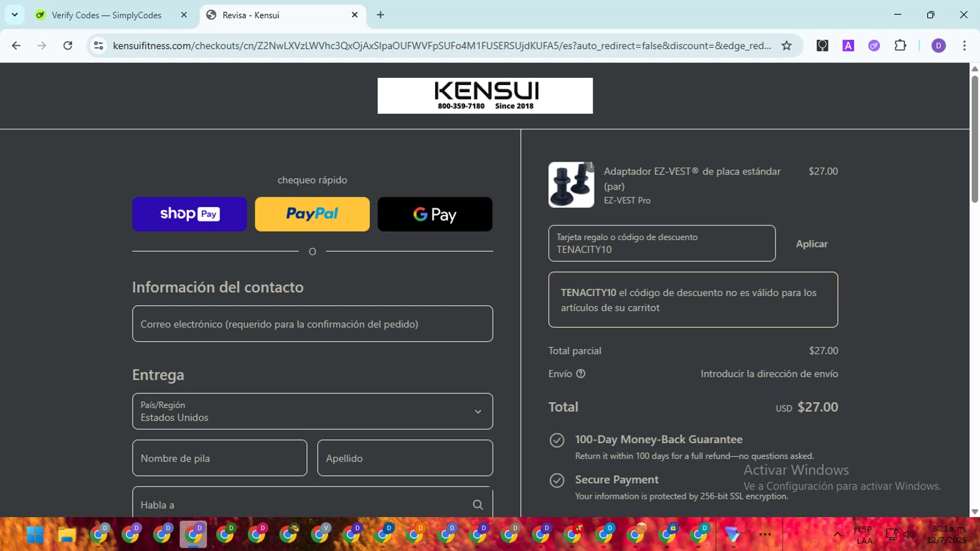980x551 pixels.
Task: Open the purple round extension icon
Action: pyautogui.click(x=874, y=46)
